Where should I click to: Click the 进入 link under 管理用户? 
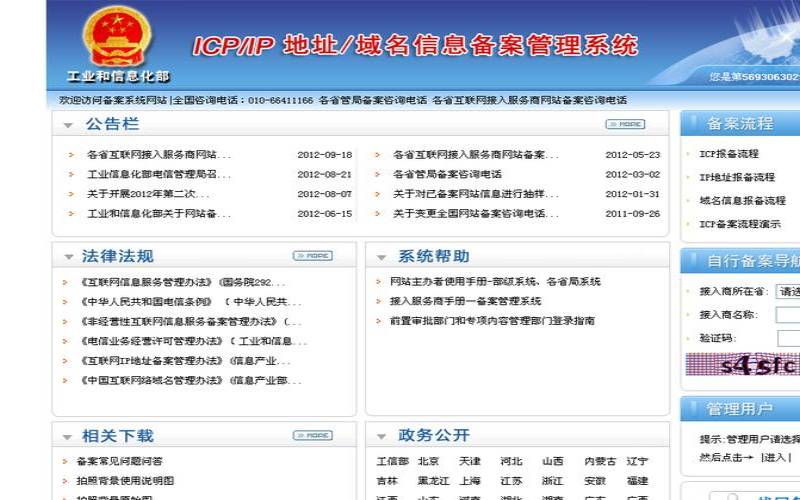pos(774,457)
